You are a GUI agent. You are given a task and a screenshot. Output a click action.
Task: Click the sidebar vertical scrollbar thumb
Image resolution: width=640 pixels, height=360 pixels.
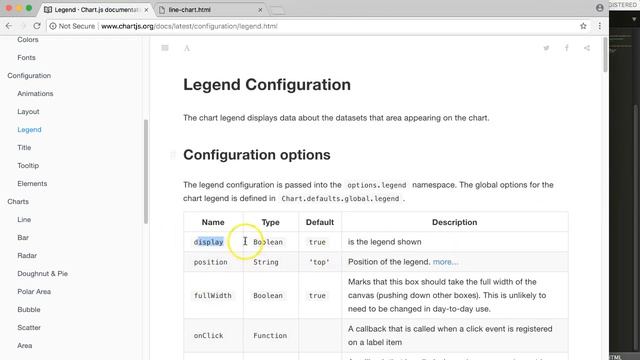point(146,171)
